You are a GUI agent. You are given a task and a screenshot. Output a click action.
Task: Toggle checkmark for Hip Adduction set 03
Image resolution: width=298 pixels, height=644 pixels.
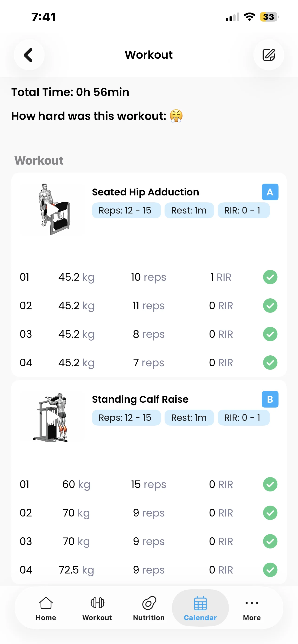coord(270,334)
